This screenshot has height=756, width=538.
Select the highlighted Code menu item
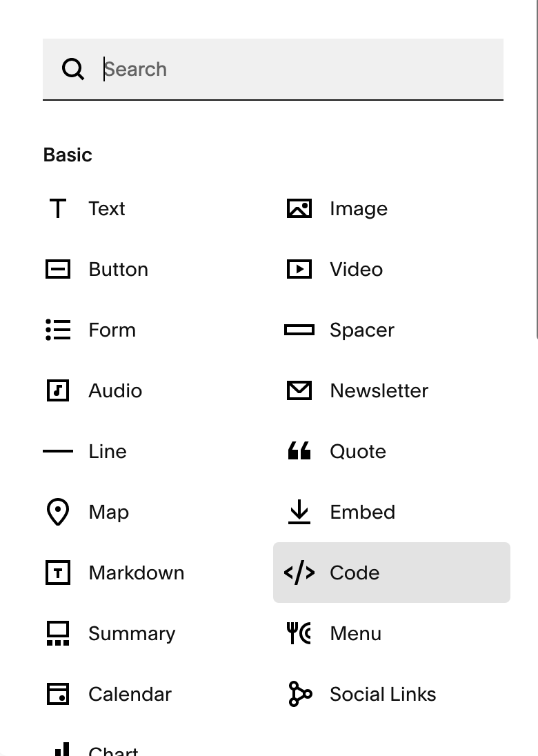(391, 573)
